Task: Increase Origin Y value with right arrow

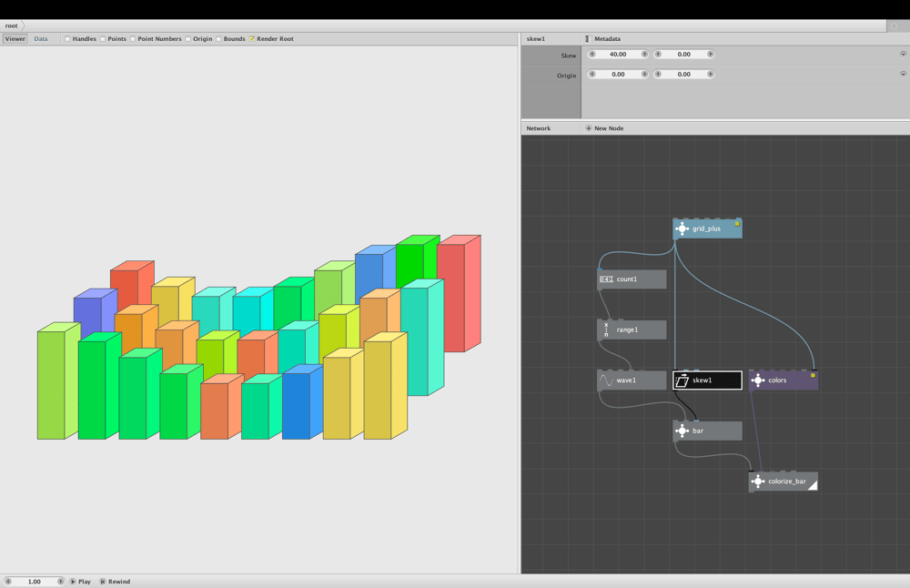Action: [x=710, y=74]
